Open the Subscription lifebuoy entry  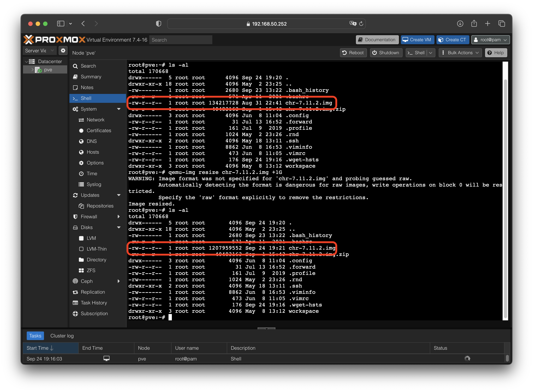tap(94, 313)
